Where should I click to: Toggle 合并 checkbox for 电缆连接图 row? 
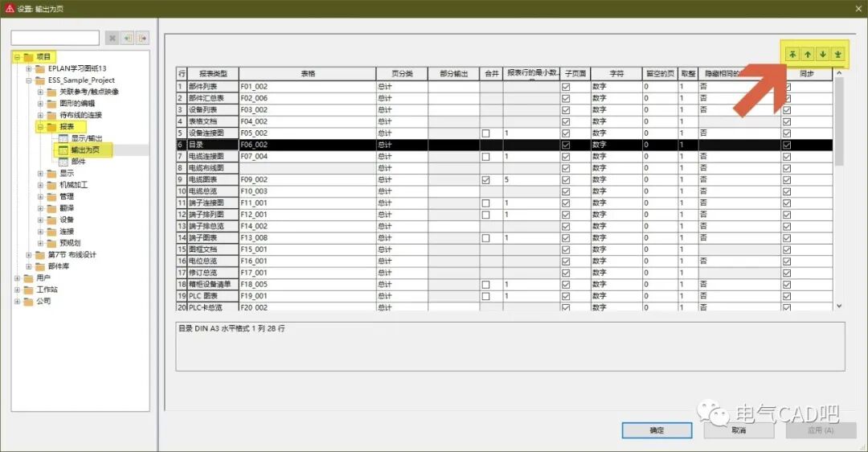485,157
